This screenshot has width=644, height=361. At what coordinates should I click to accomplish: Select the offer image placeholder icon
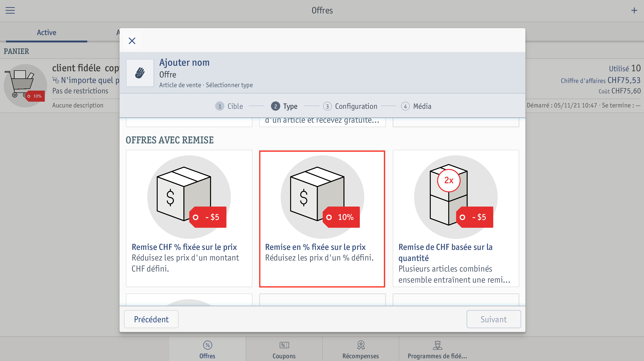[x=140, y=73]
